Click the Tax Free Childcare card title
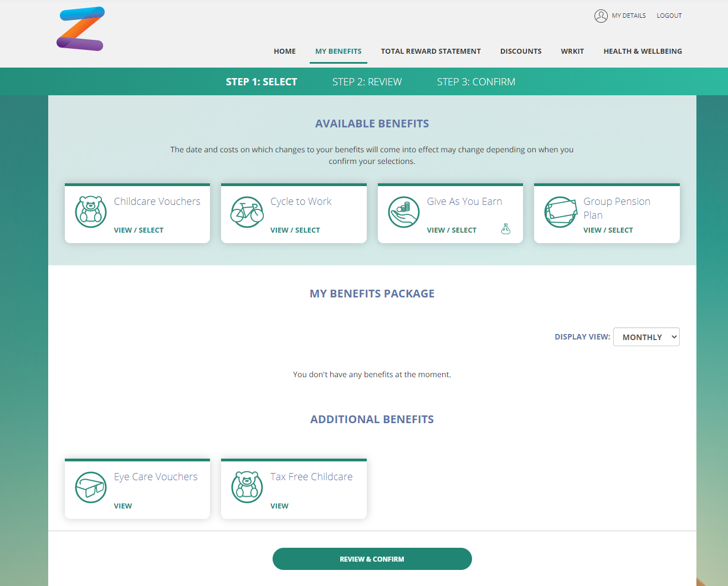728x586 pixels. [311, 477]
